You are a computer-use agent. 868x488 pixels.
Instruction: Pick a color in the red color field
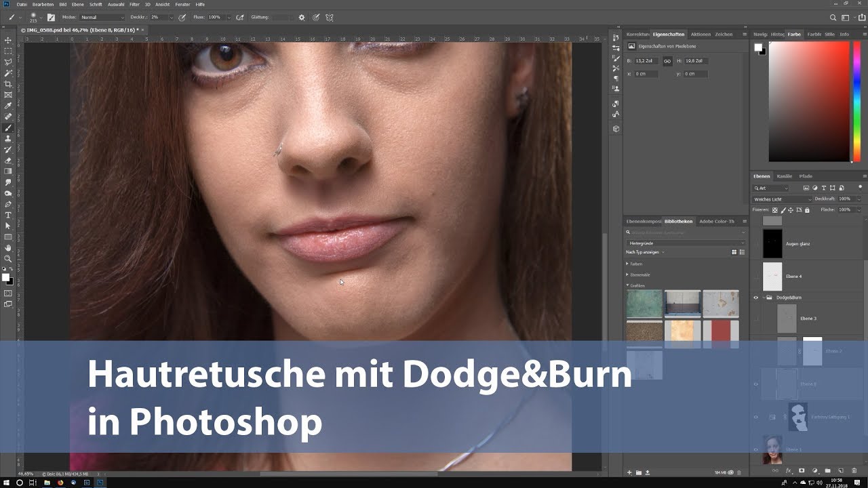point(809,102)
